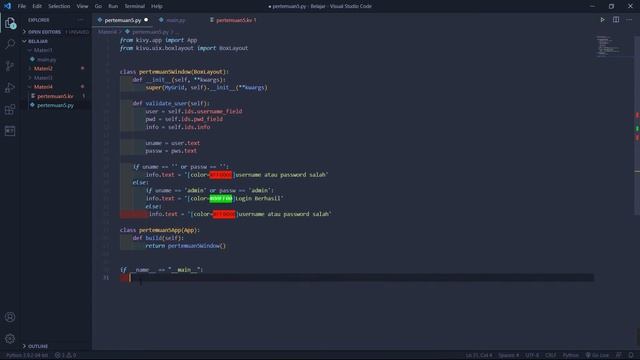This screenshot has width=640, height=360.
Task: Open the Explorer view in activity bar
Action: [x=10, y=23]
